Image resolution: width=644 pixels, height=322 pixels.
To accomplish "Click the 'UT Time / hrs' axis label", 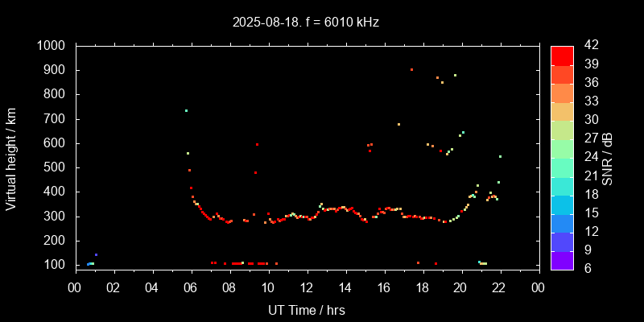I will 307,309.
